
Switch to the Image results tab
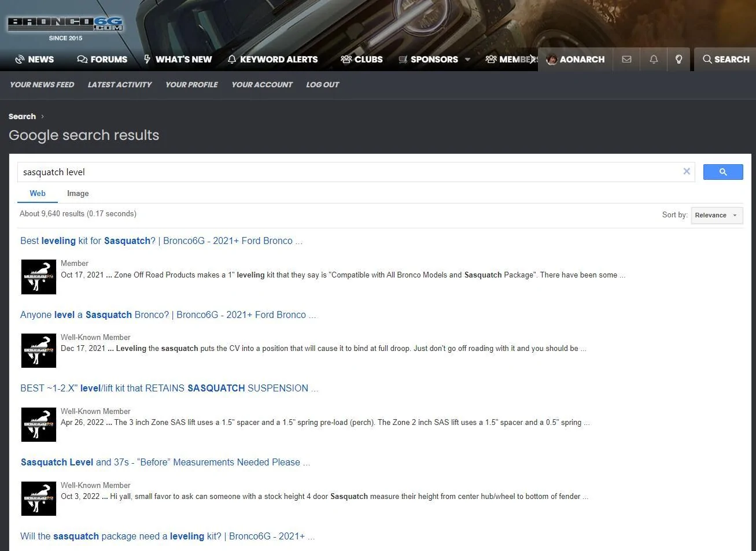(78, 194)
